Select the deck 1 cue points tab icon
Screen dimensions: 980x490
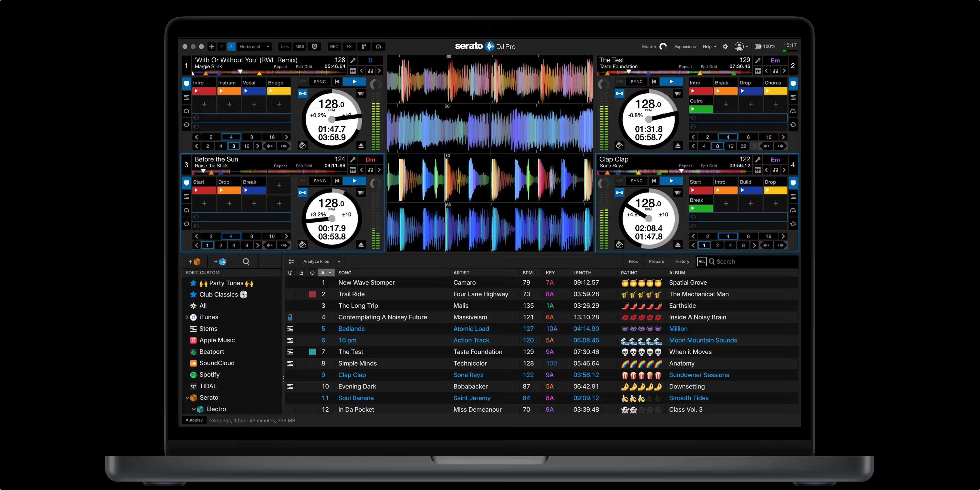click(x=186, y=83)
